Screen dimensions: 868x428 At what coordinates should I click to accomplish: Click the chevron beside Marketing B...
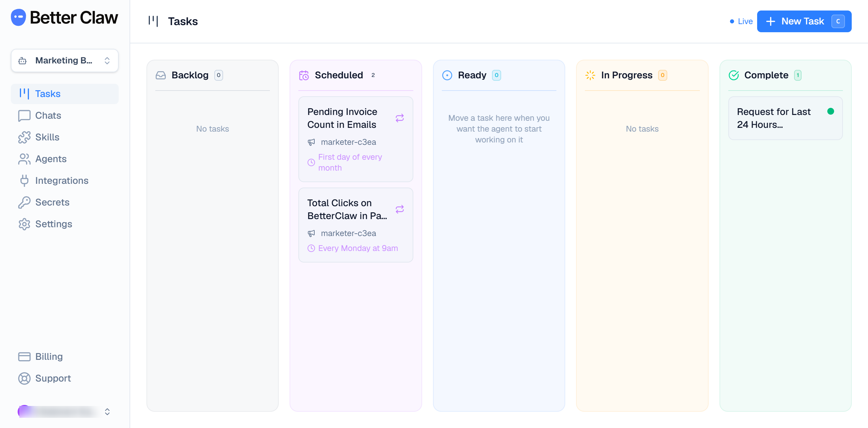point(107,61)
